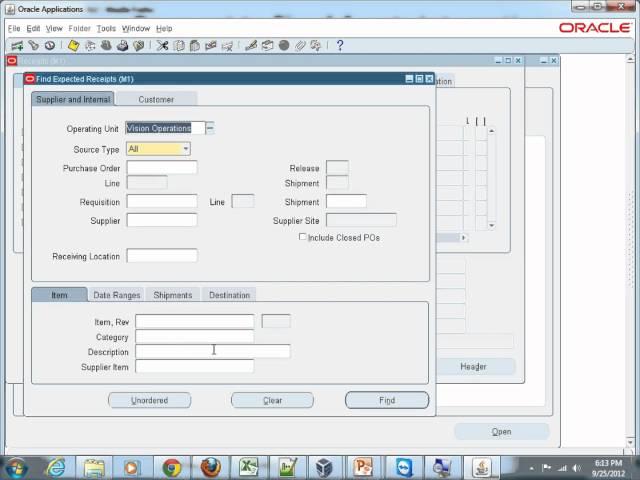Click the Item, Rev input field

195,321
